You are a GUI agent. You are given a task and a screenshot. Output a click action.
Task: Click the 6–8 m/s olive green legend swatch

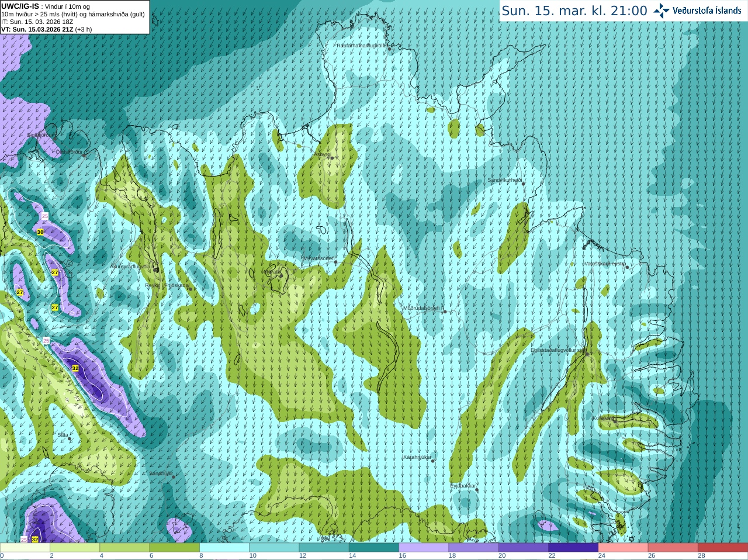click(x=175, y=548)
